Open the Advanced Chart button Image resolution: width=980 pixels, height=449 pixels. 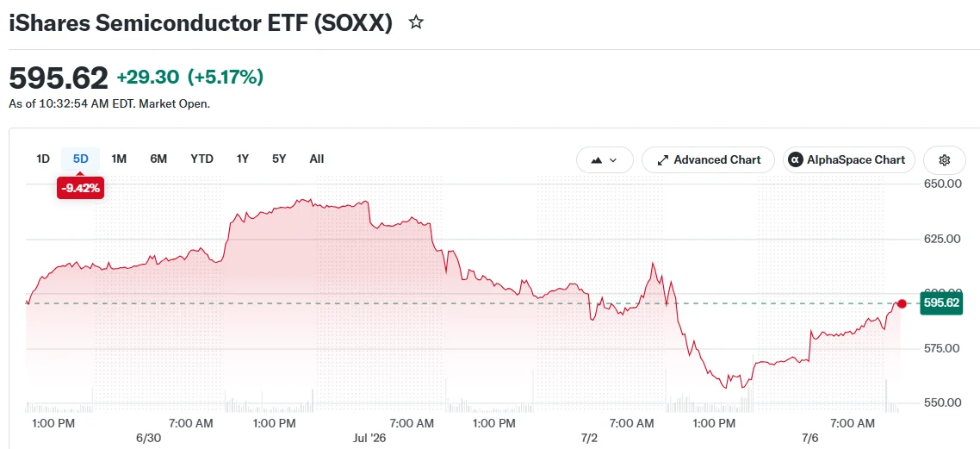708,160
